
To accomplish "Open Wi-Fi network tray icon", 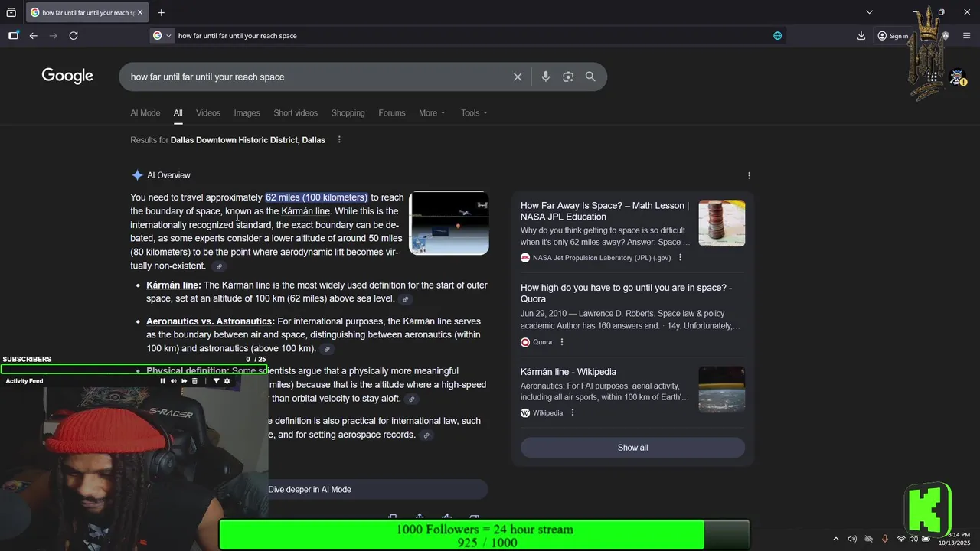I will point(900,539).
